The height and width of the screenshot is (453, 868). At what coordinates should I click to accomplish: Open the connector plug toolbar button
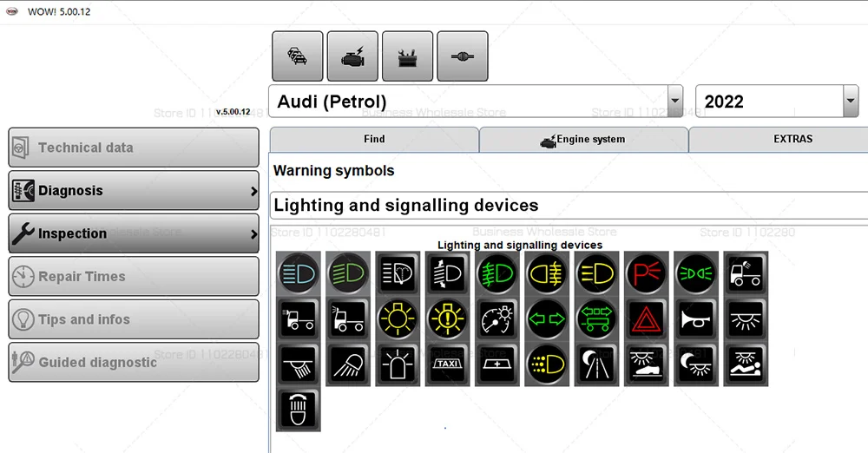463,56
